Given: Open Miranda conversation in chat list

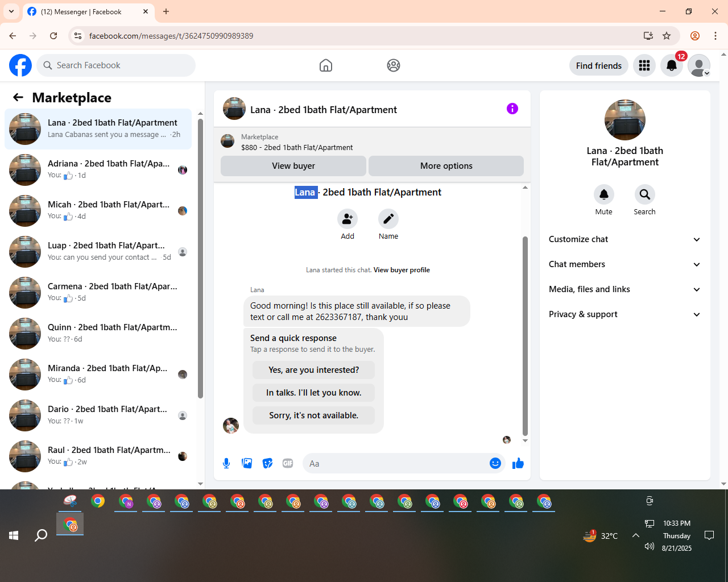Looking at the screenshot, I should [98, 375].
